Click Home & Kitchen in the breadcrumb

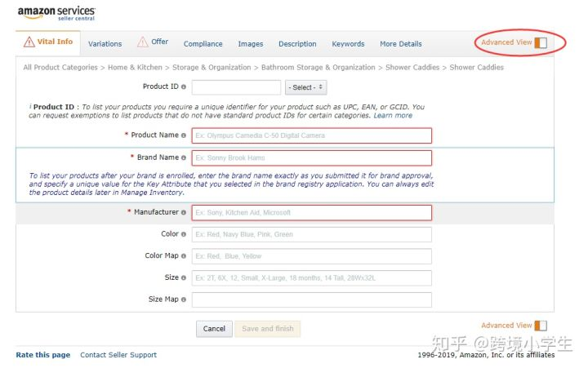point(135,68)
